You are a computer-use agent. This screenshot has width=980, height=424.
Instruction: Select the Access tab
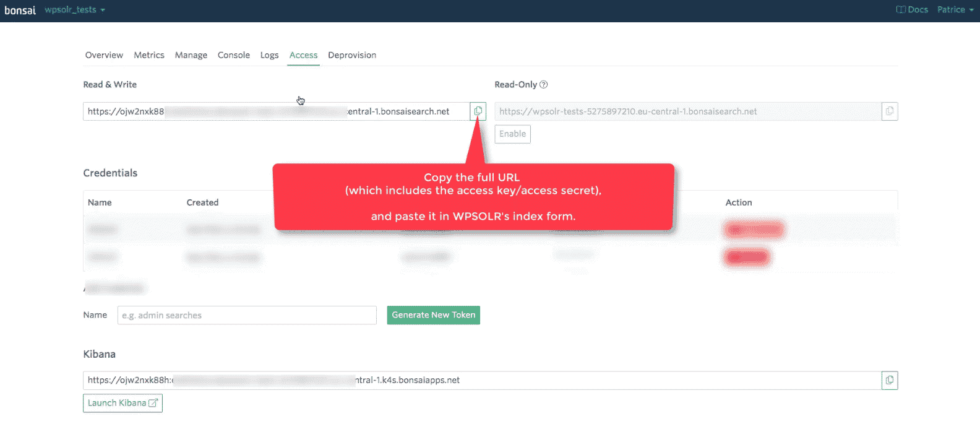[303, 55]
